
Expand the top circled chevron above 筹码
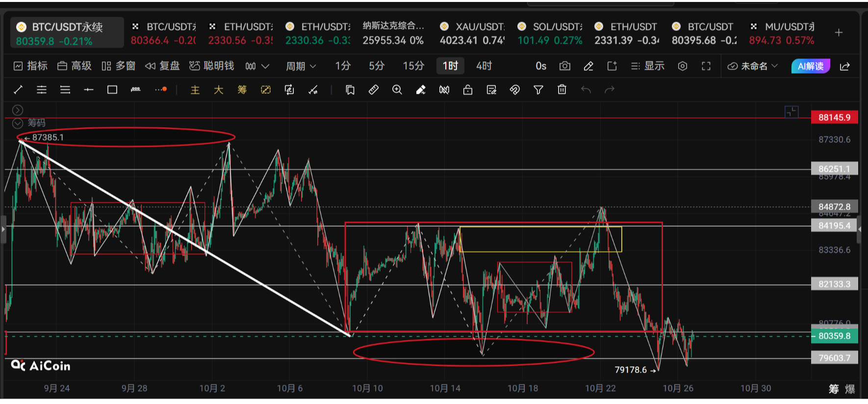click(18, 110)
